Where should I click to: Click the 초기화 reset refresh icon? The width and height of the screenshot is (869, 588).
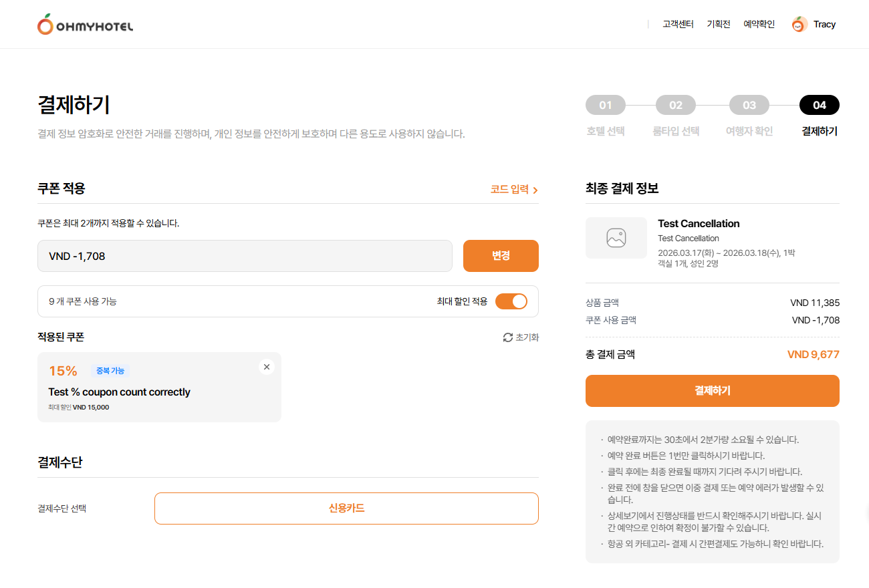(x=508, y=337)
